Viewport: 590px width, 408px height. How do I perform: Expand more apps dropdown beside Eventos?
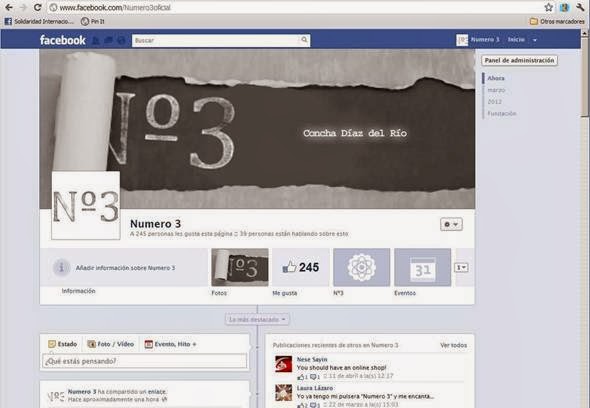click(461, 268)
